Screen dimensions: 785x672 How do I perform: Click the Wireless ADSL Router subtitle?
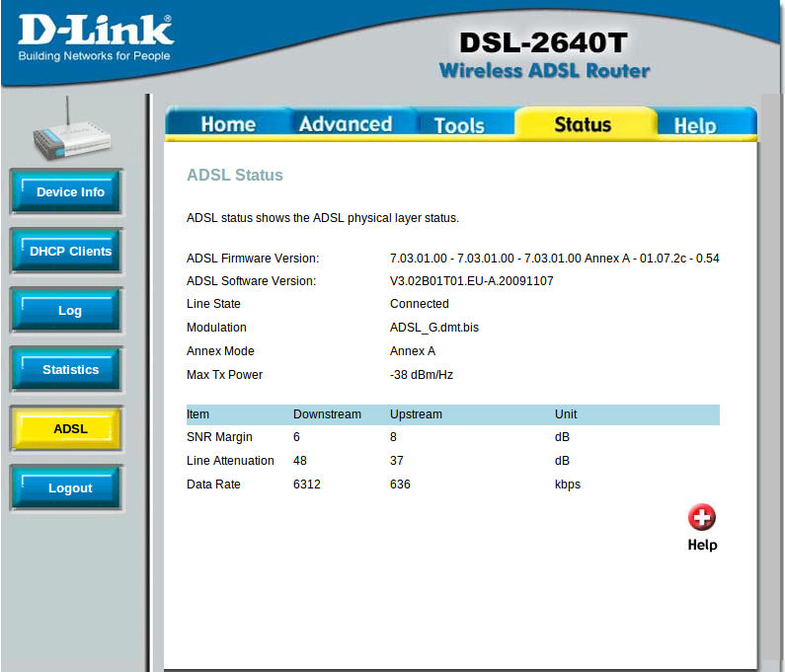click(545, 70)
